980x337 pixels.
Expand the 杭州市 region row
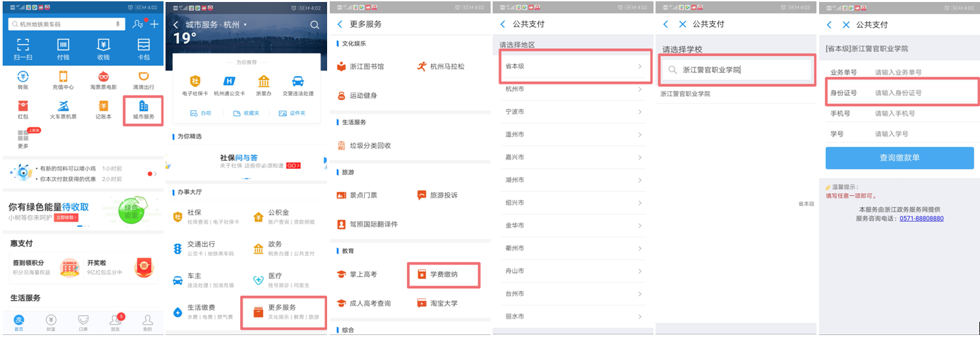(x=573, y=89)
